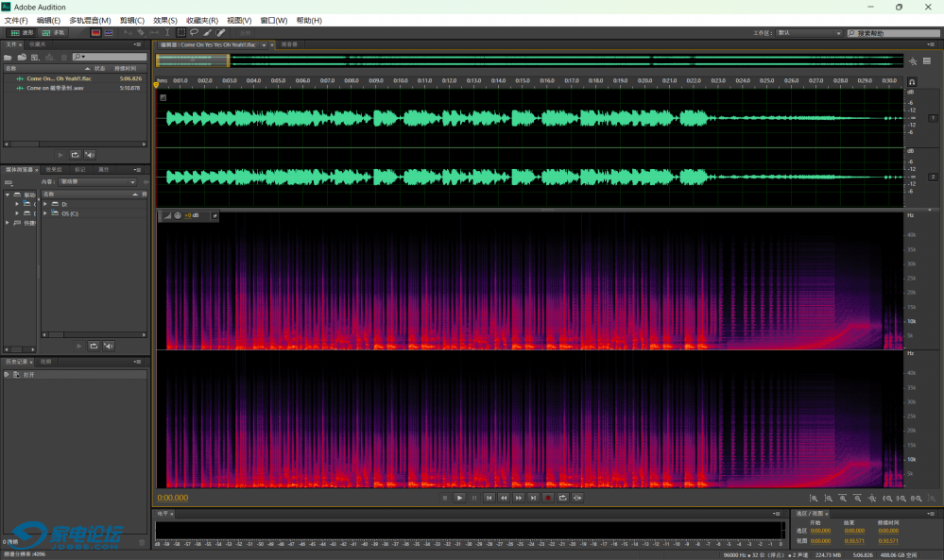Click the 打开 history entry
The image size is (944, 560).
28,375
